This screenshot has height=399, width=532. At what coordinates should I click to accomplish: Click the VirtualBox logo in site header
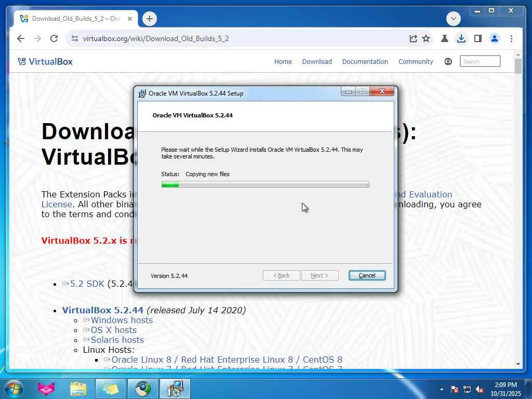click(45, 62)
